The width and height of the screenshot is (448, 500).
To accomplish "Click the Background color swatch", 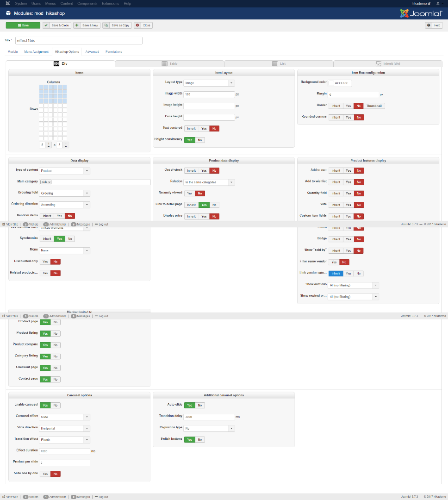I will pos(331,83).
